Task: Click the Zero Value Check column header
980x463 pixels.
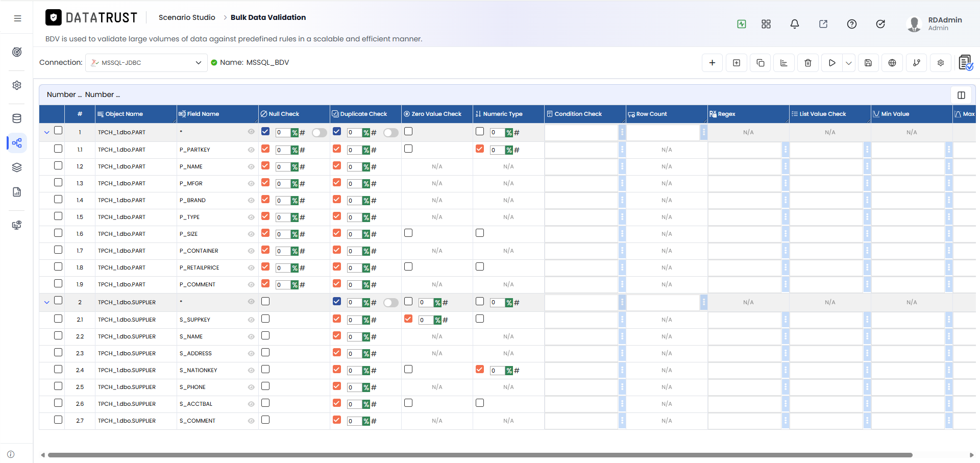Action: [x=437, y=114]
